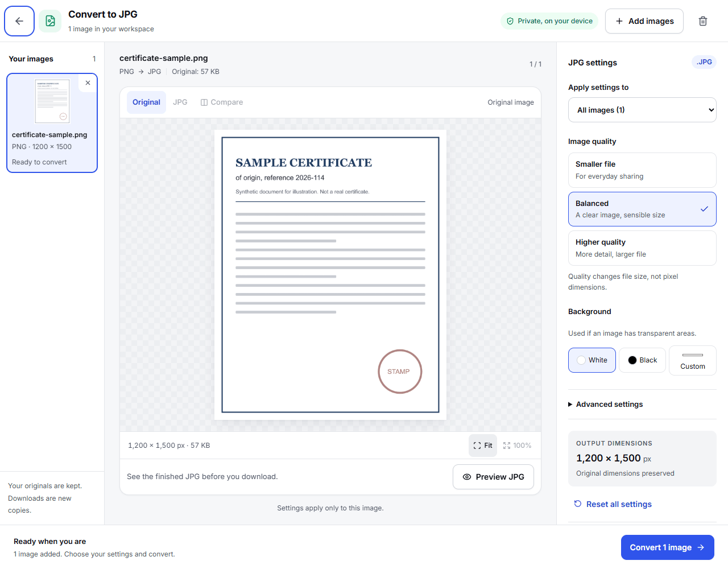Screen dimensions: 728x569
Task: Set zoom to Fit
Action: click(483, 446)
